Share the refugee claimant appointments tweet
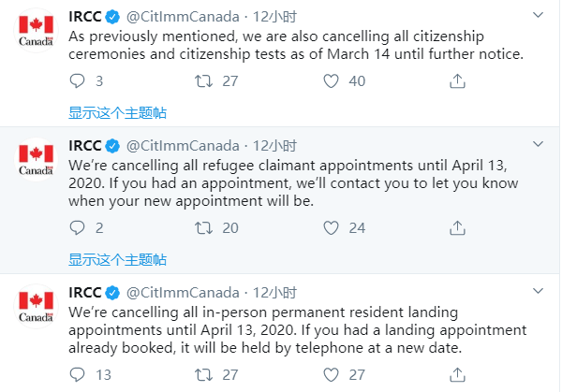Viewport: 562px width, 392px height. [456, 227]
